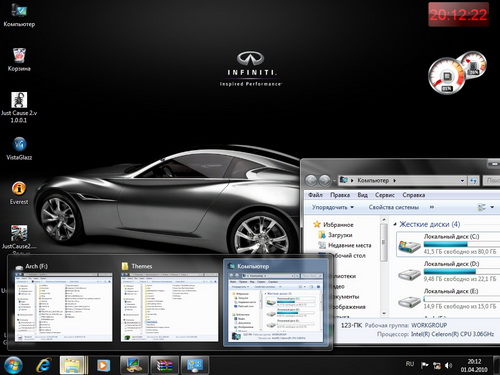Click the D: drive usage bar

click(462, 272)
